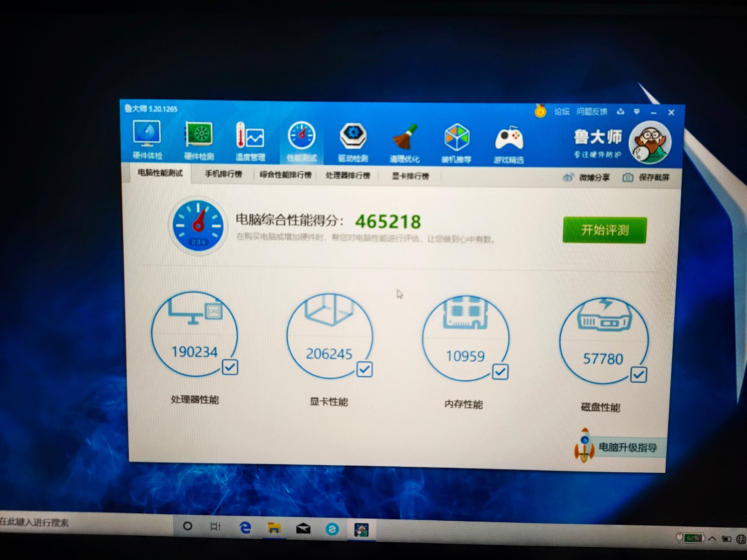747x560 pixels.
Task: Click the 磁盘性能 label
Action: coord(600,407)
